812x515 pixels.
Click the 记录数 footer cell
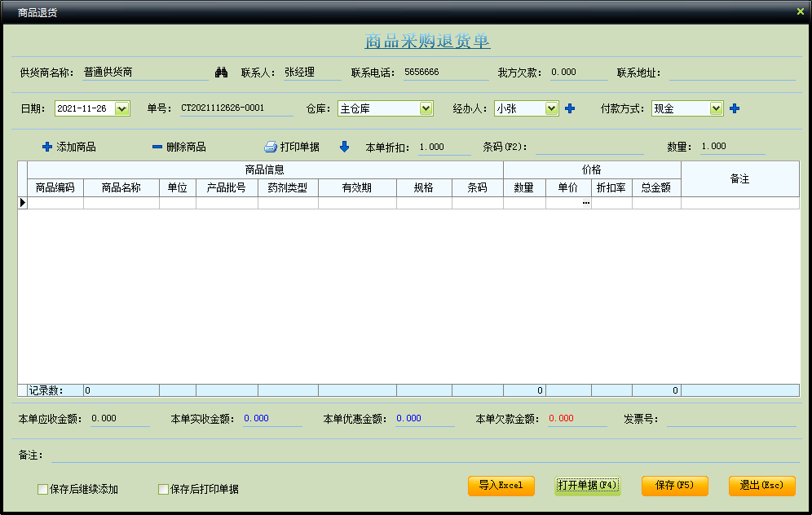tap(55, 391)
